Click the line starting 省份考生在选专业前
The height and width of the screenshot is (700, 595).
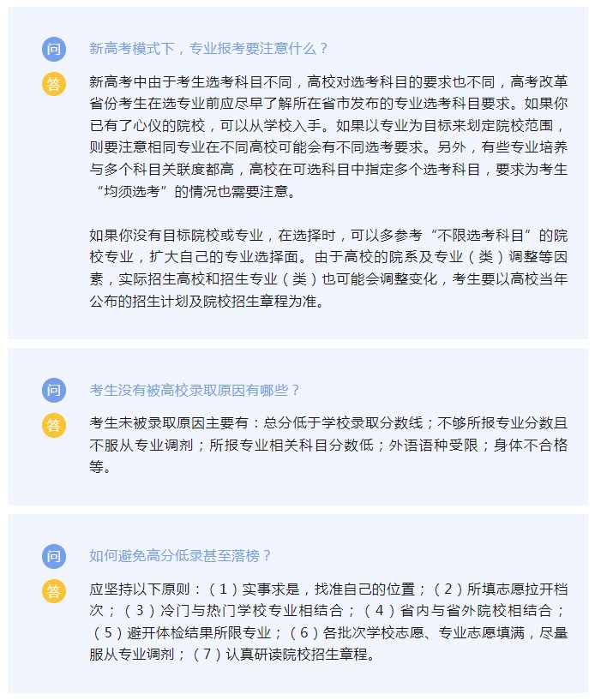(x=328, y=103)
